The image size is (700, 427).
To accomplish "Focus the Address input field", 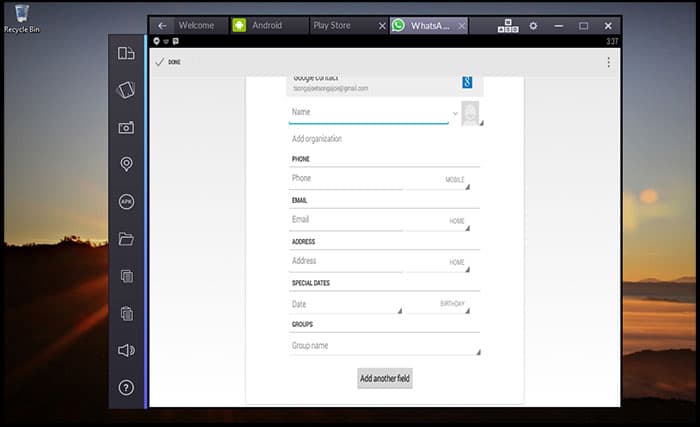I will (x=346, y=261).
